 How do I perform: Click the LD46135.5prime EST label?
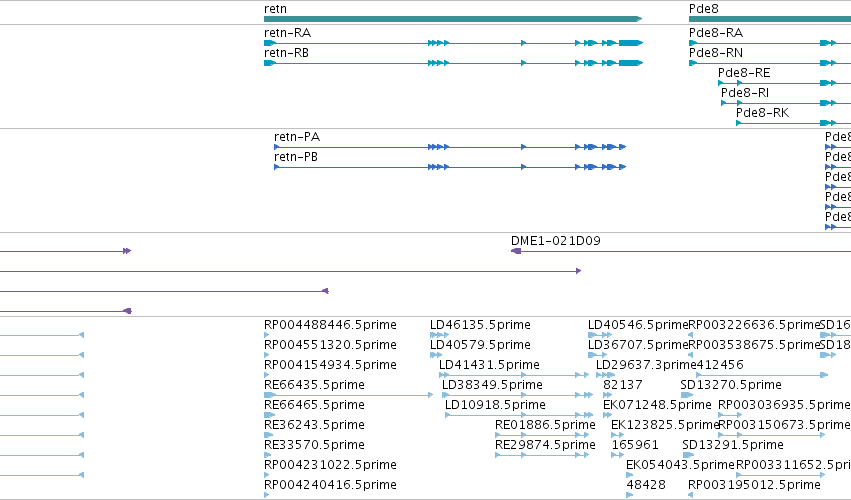pyautogui.click(x=480, y=325)
